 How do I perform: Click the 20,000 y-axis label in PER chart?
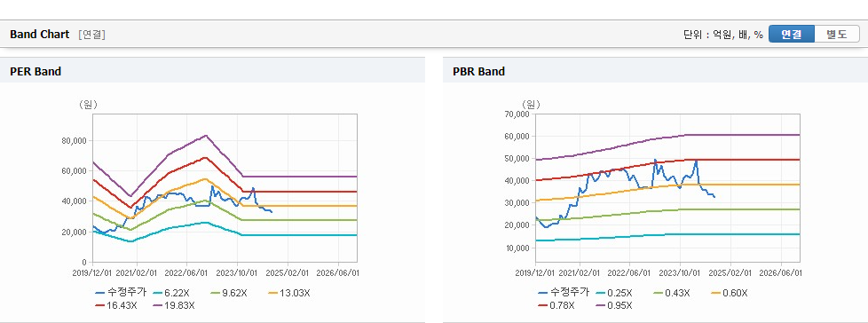click(75, 232)
